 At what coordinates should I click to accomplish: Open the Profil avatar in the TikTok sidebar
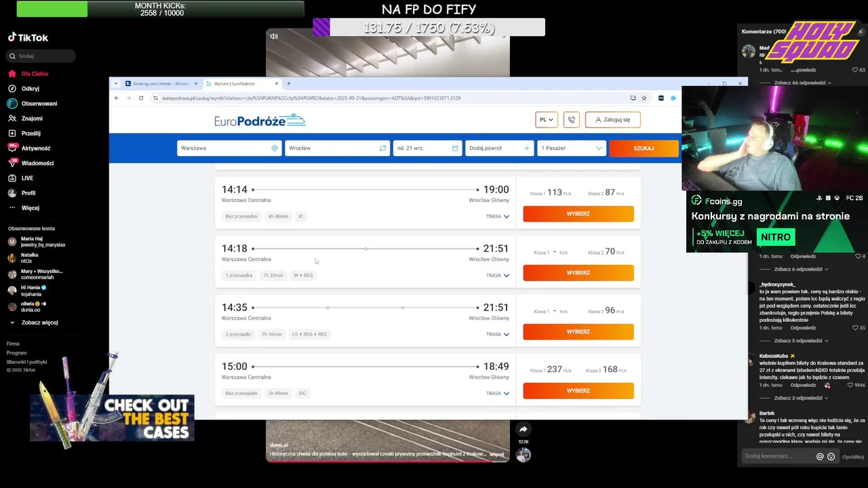(x=12, y=193)
